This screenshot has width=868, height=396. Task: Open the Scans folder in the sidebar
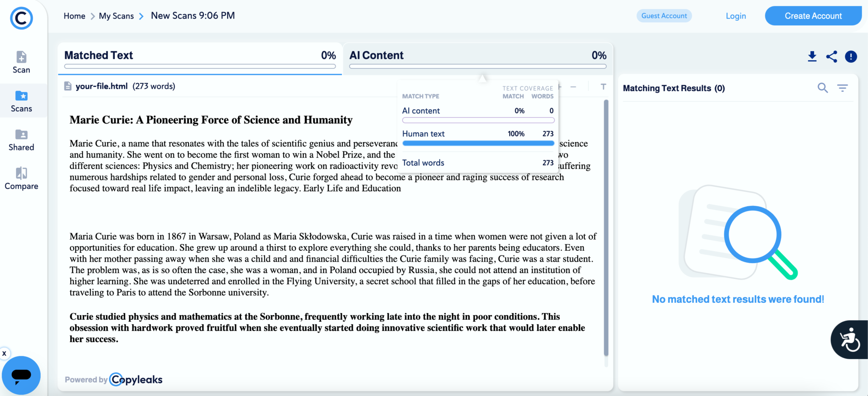click(21, 101)
